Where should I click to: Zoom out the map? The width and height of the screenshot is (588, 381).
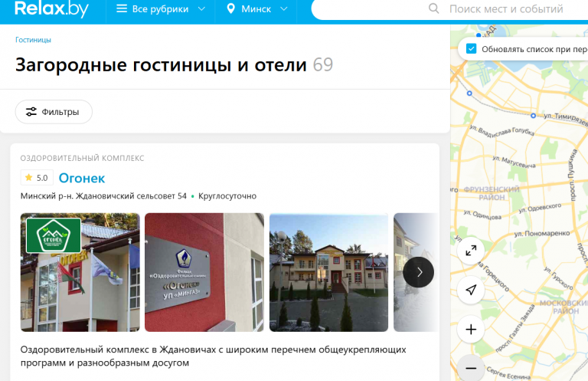click(x=471, y=368)
